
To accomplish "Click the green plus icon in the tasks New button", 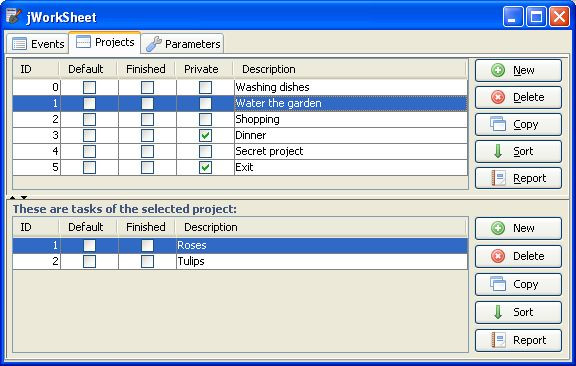I will [498, 228].
